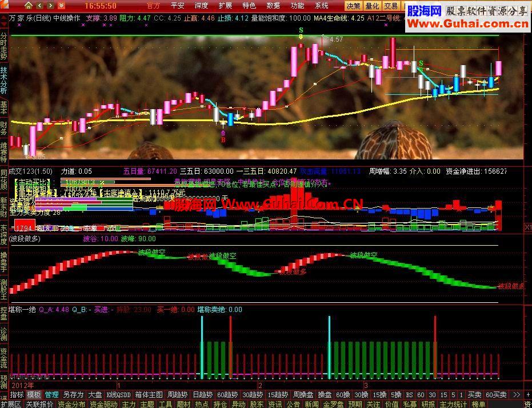The height and width of the screenshot is (408, 532).
Task: Click the 4.57 high price label
Action: (336, 39)
